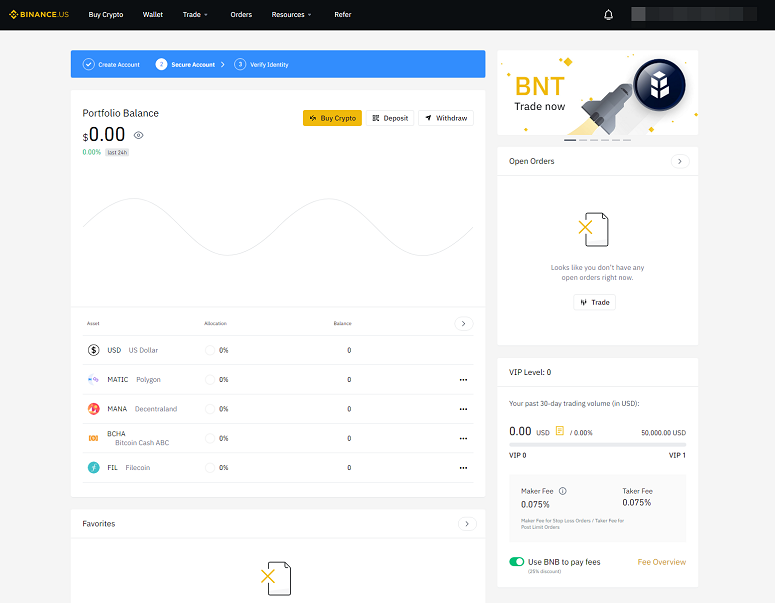The height and width of the screenshot is (603, 775).
Task: Open the three-dot menu for MATIC row
Action: click(x=463, y=380)
